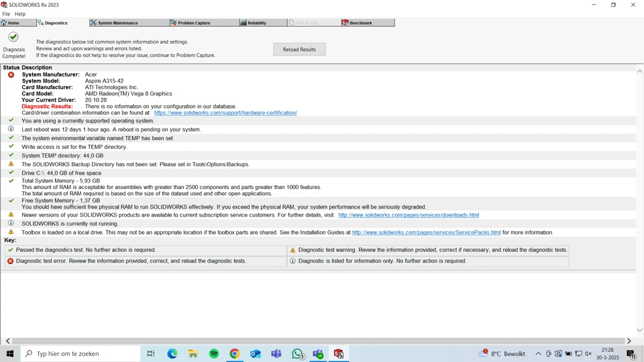Screen dimensions: 644x362
Task: Click the 'Diagnostic Results:' red label
Action: click(47, 107)
